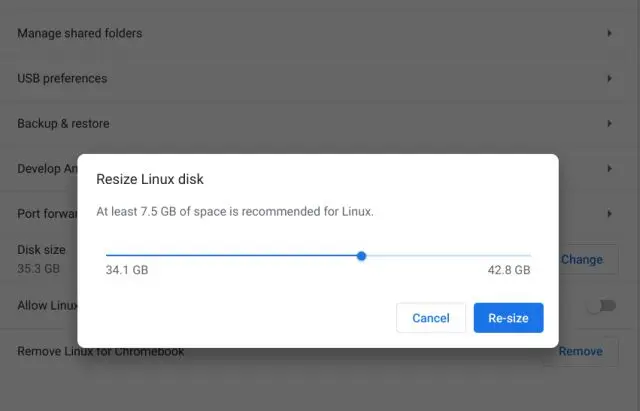This screenshot has height=411, width=640.
Task: Click the Port forwarding row arrow
Action: tap(609, 214)
